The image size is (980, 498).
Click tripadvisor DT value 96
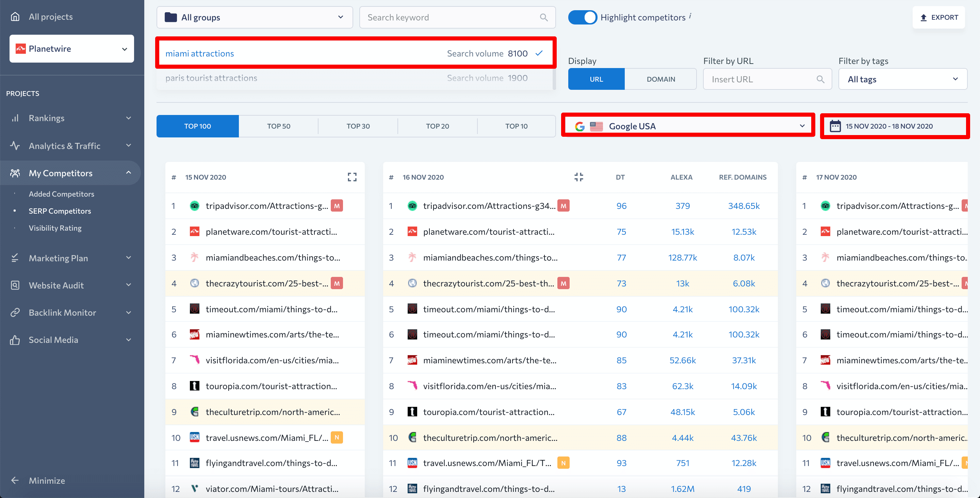click(x=621, y=206)
